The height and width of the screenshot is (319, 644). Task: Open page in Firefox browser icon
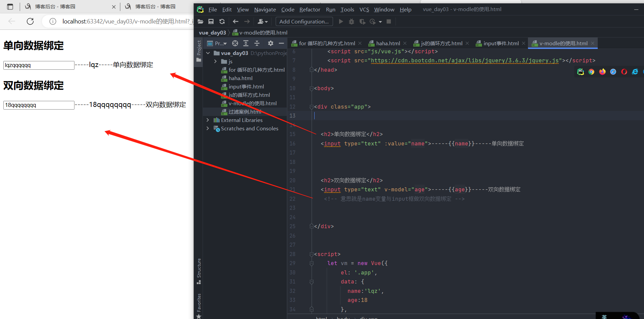602,72
